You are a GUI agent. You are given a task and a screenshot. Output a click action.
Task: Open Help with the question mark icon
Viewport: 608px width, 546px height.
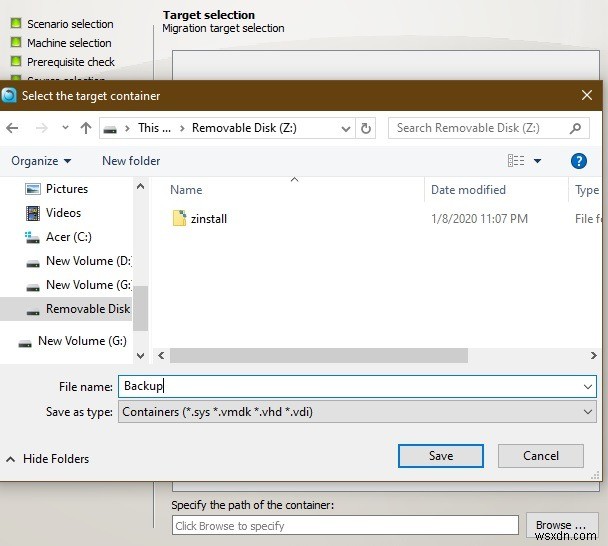coord(579,161)
